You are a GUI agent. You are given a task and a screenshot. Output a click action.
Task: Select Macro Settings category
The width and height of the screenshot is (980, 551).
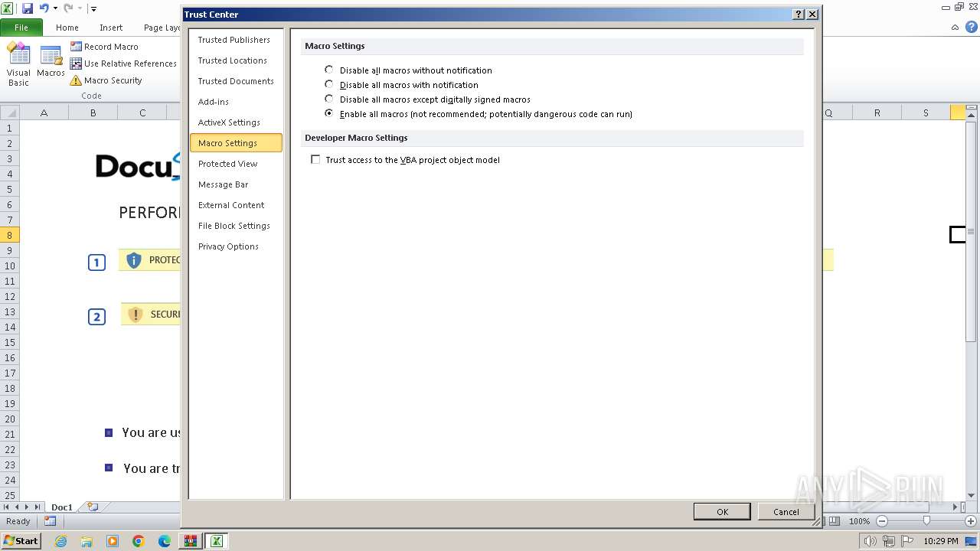point(236,143)
